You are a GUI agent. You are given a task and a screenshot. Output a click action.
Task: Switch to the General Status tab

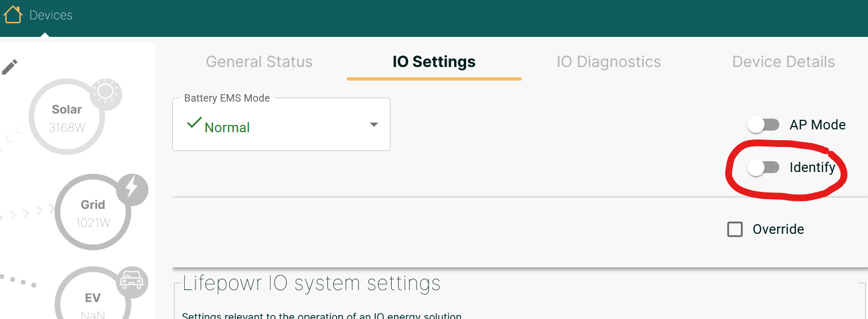pyautogui.click(x=259, y=62)
